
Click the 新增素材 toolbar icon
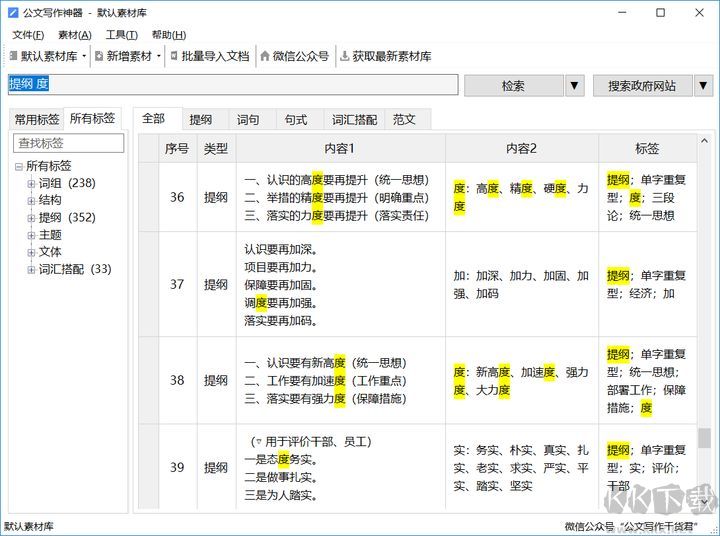point(99,56)
